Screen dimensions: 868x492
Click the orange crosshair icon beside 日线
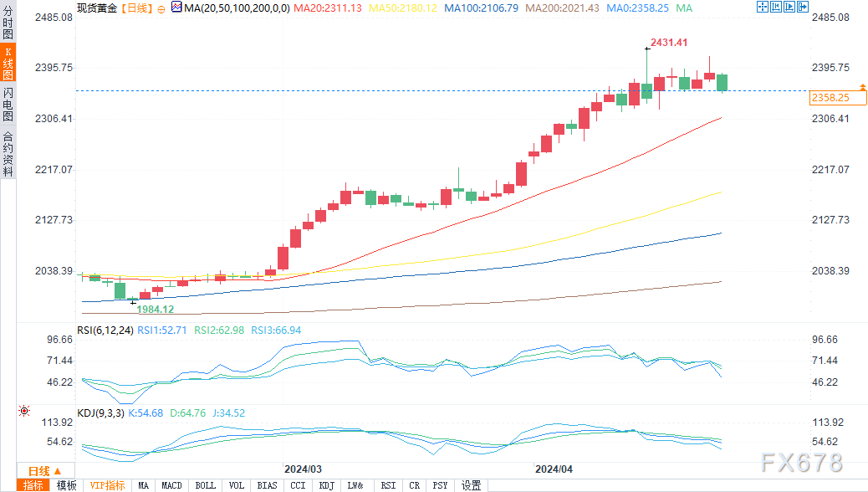tap(161, 8)
